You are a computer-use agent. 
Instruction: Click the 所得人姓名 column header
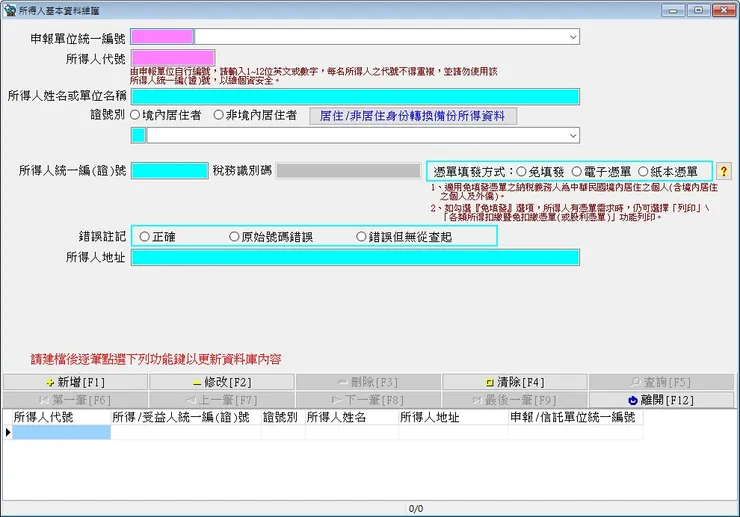pyautogui.click(x=352, y=417)
